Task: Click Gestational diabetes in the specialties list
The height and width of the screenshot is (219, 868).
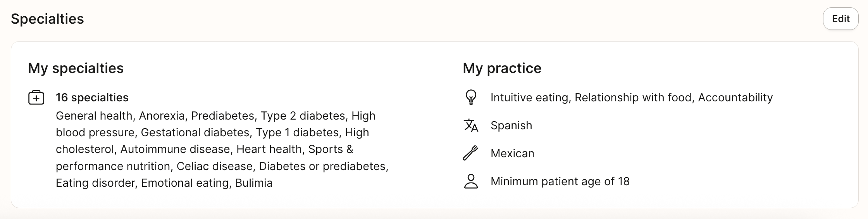Action: coord(195,132)
